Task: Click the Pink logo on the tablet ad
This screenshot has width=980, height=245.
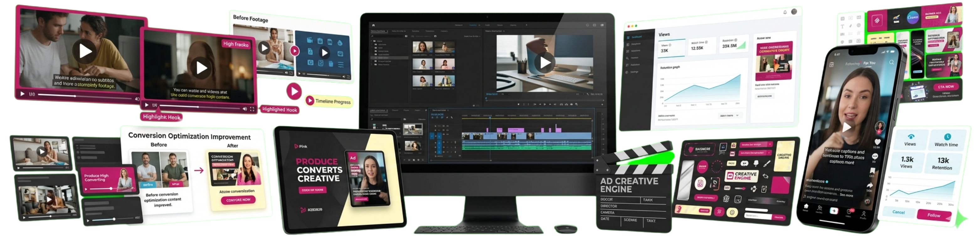Action: [x=301, y=146]
